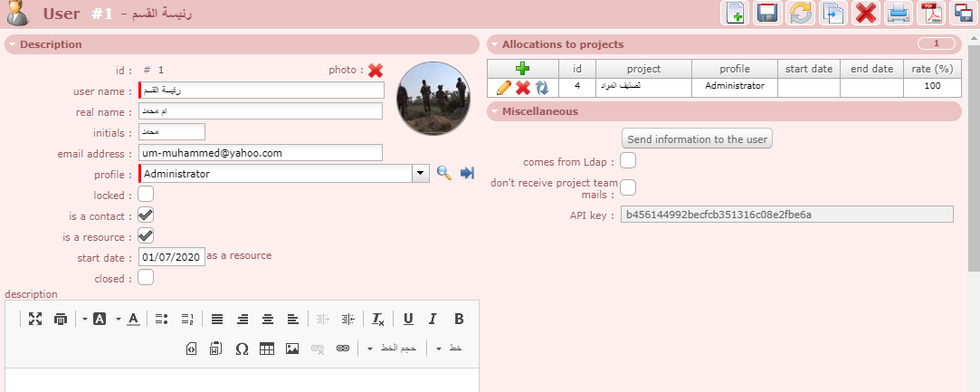Image resolution: width=980 pixels, height=392 pixels.
Task: Edit allocation #4 with the pencil icon
Action: 504,88
